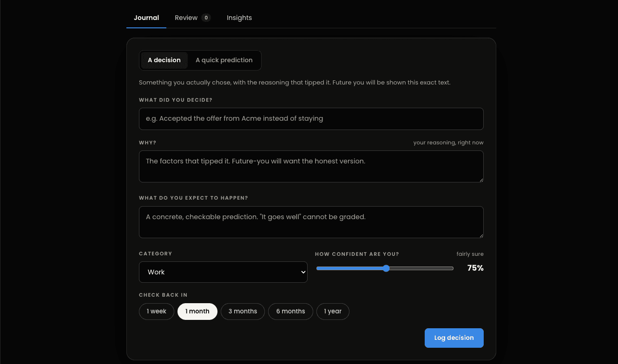This screenshot has width=618, height=364.
Task: Adjust the confidence slider handle
Action: coord(386,268)
